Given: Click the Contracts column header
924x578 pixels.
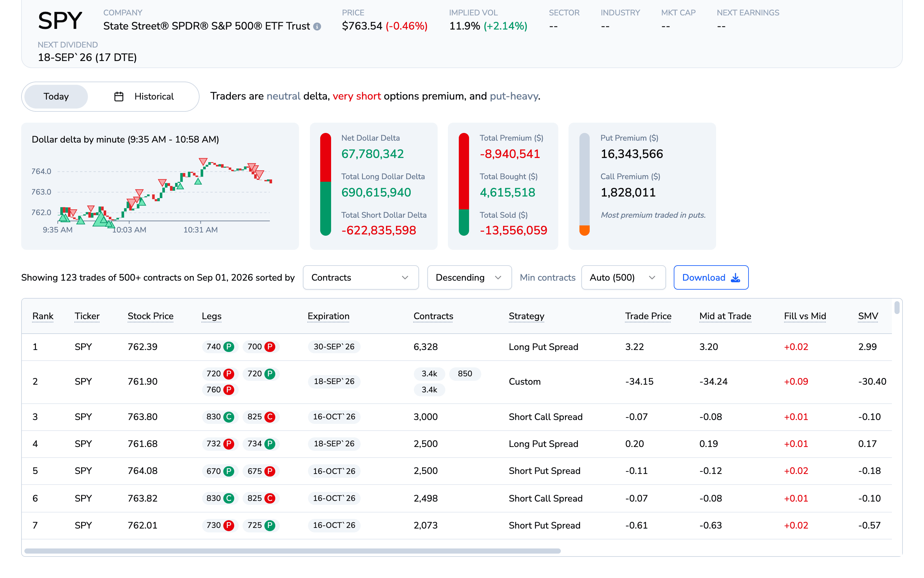Looking at the screenshot, I should 433,316.
